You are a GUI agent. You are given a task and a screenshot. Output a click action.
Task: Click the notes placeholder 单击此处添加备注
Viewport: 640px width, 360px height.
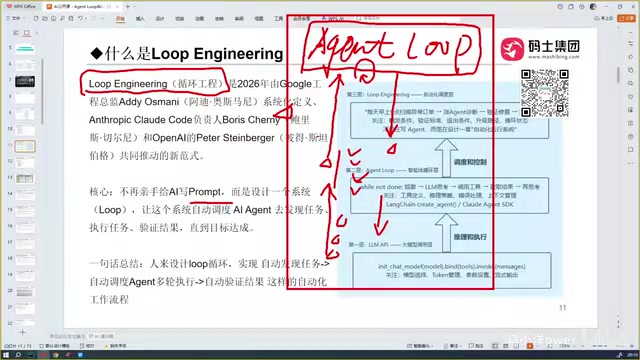(67, 336)
